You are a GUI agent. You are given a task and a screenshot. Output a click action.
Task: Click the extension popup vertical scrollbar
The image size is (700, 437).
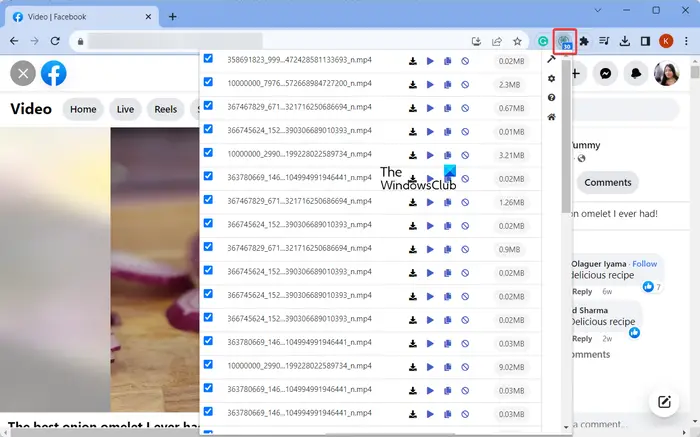[x=566, y=136]
